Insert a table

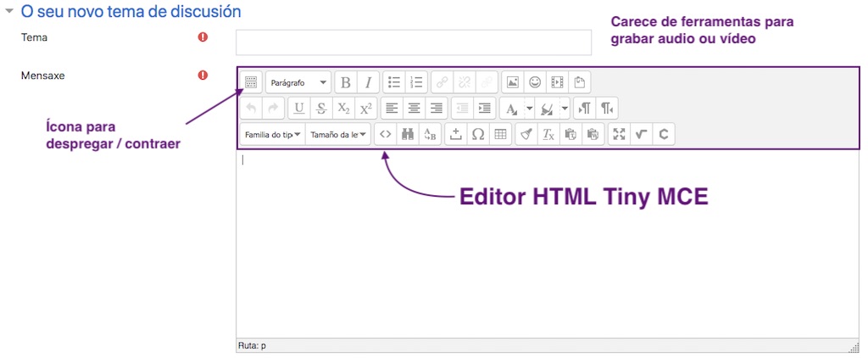(x=500, y=134)
